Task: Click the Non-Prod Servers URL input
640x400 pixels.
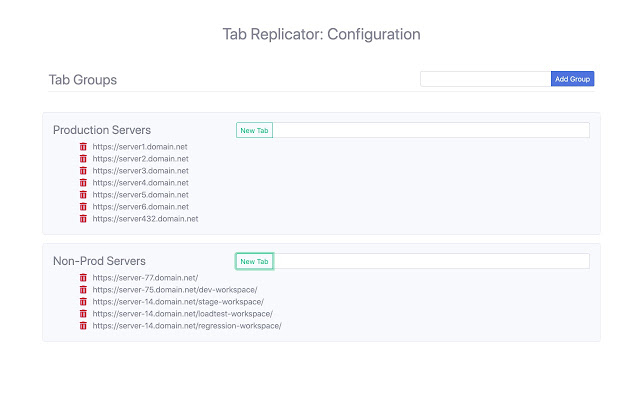Action: pyautogui.click(x=431, y=262)
